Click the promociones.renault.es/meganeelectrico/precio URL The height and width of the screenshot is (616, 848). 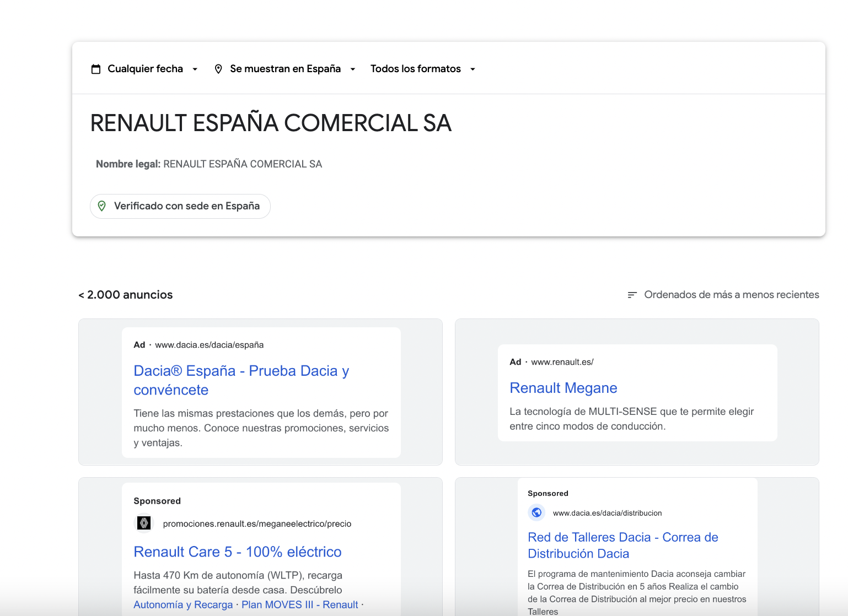(257, 523)
